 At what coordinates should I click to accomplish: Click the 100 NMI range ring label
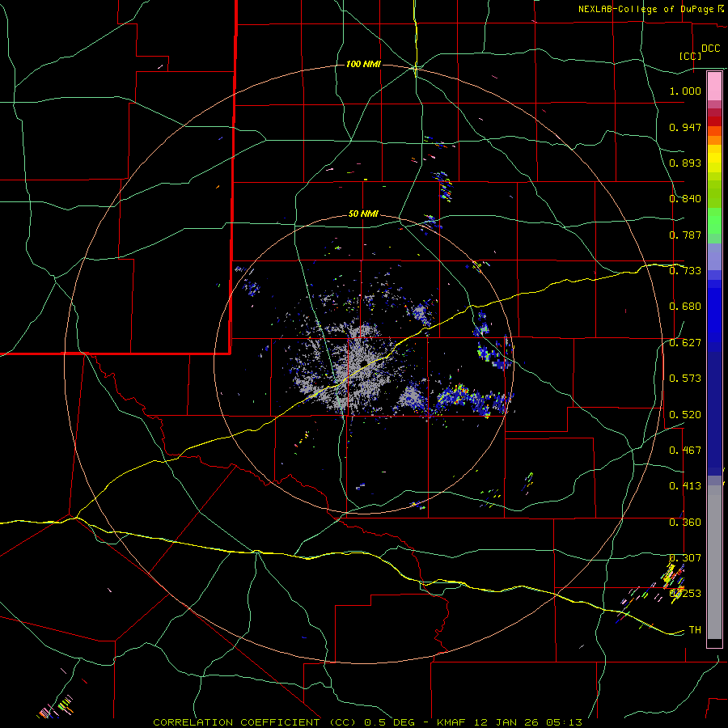[363, 64]
